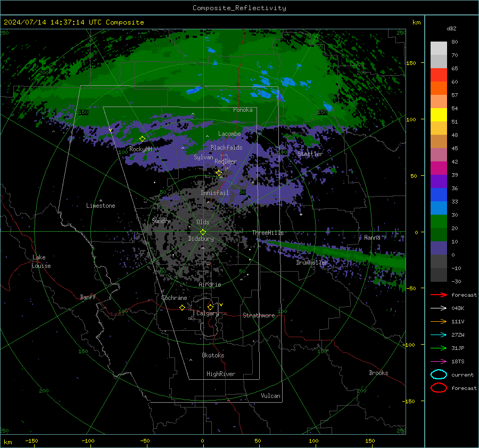This screenshot has height=448, width=479.
Task: Click the cyan current oval icon
Action: tap(439, 374)
